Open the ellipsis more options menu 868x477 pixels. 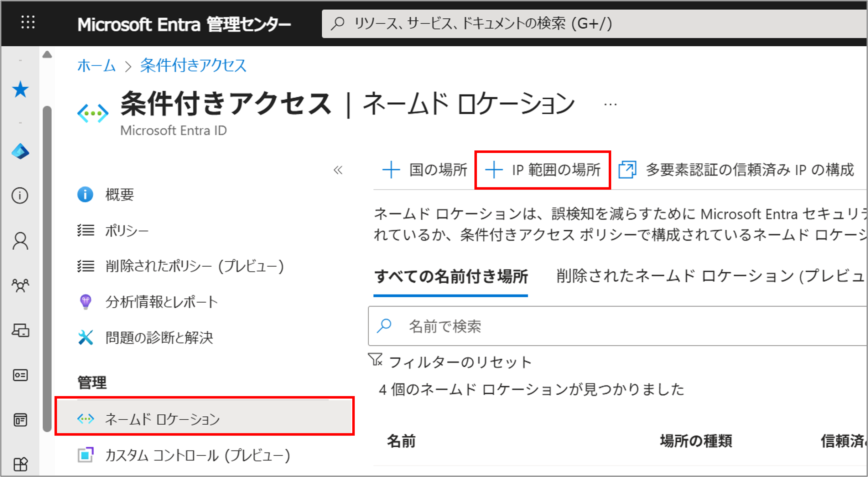pos(610,104)
